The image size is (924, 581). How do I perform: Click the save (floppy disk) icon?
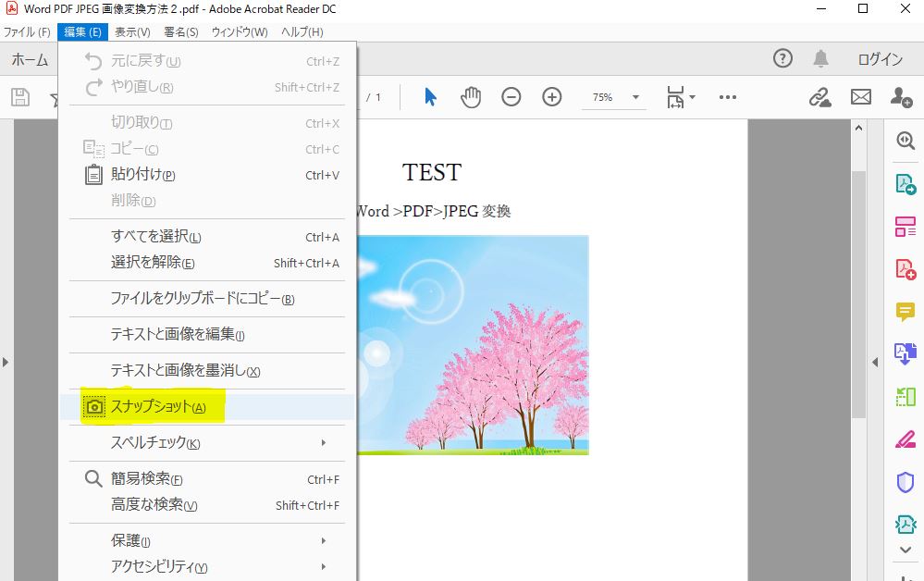click(20, 97)
